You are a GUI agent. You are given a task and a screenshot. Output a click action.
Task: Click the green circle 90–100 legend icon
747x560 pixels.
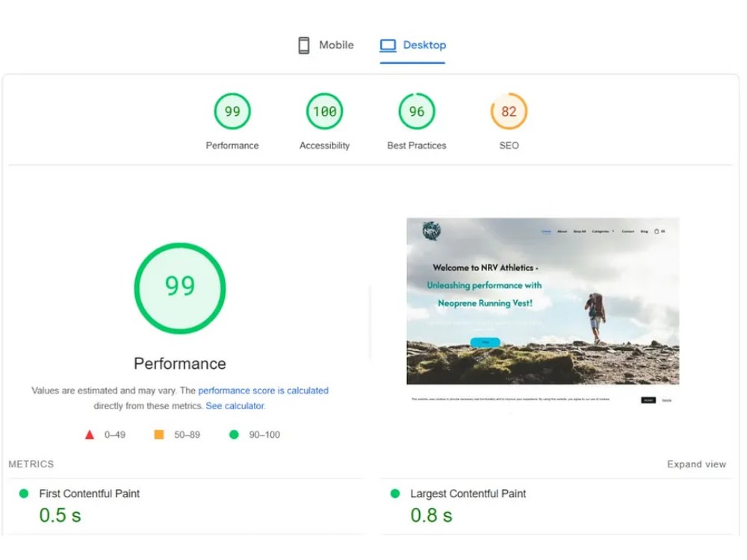[x=234, y=435]
